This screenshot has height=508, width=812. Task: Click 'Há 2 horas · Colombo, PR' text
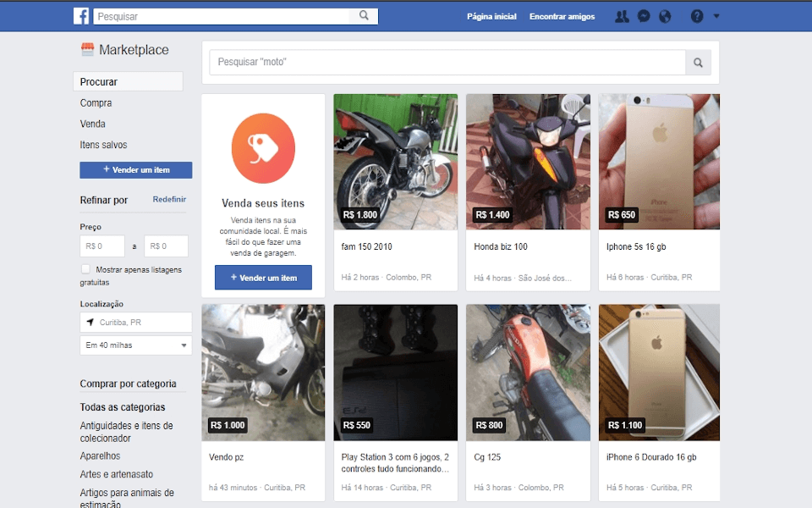[387, 278]
